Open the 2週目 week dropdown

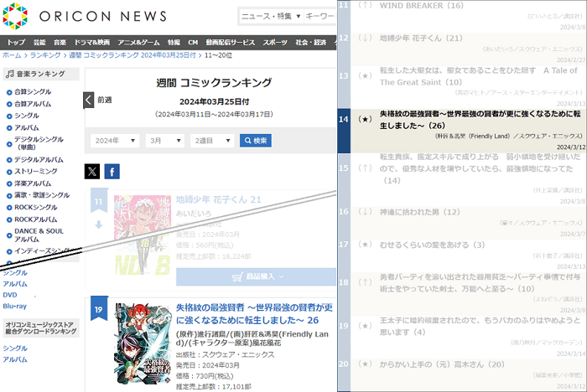click(212, 141)
